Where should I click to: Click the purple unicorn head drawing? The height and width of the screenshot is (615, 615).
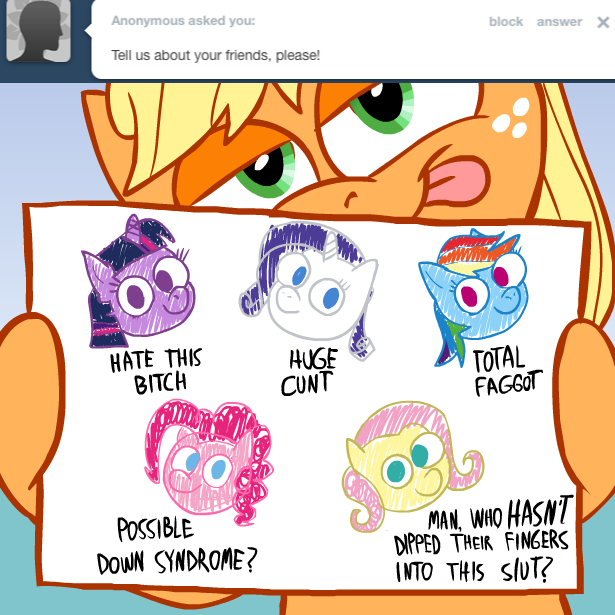pos(138,281)
